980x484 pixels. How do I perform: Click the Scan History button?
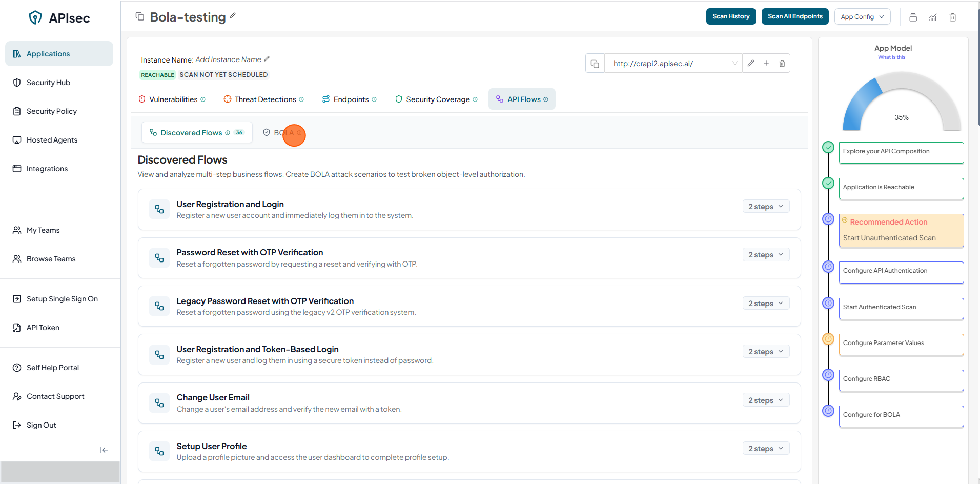click(x=730, y=16)
